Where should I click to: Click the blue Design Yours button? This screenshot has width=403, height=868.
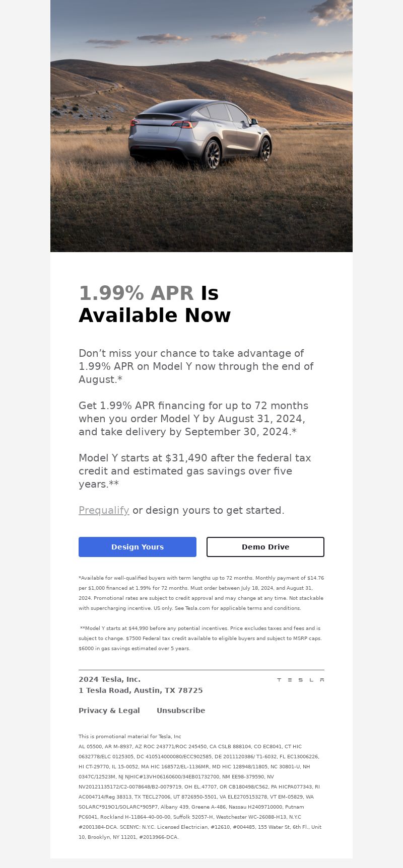pyautogui.click(x=138, y=547)
